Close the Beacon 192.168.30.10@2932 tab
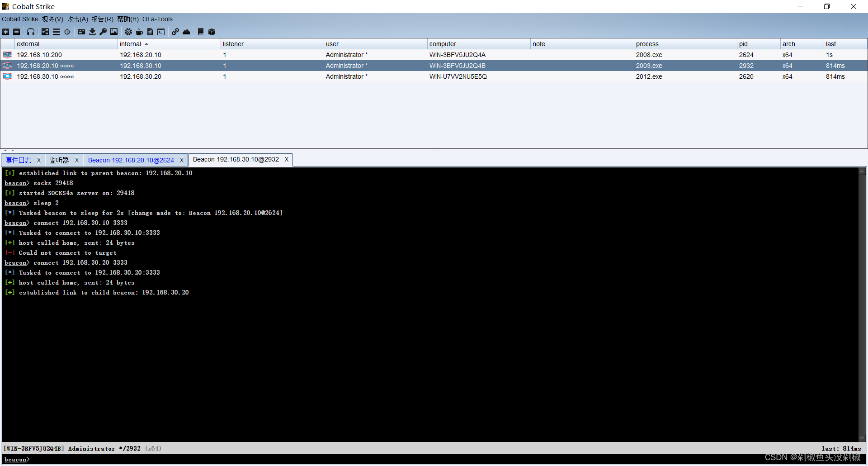This screenshot has height=466, width=868. [x=287, y=159]
